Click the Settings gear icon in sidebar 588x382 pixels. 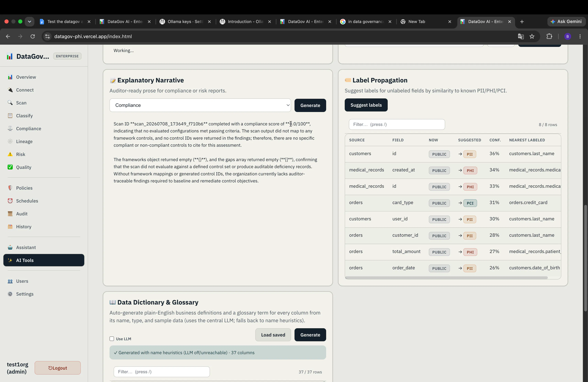pyautogui.click(x=10, y=294)
